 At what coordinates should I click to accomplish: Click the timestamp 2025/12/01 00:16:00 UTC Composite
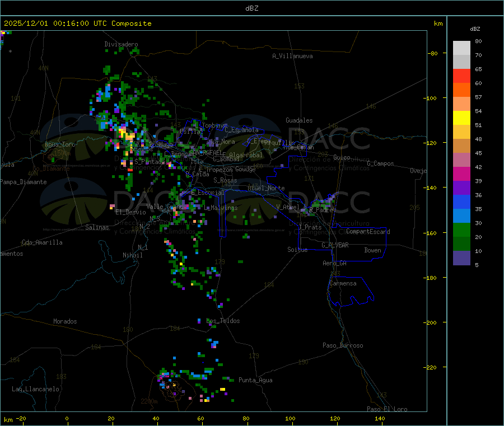coord(77,24)
